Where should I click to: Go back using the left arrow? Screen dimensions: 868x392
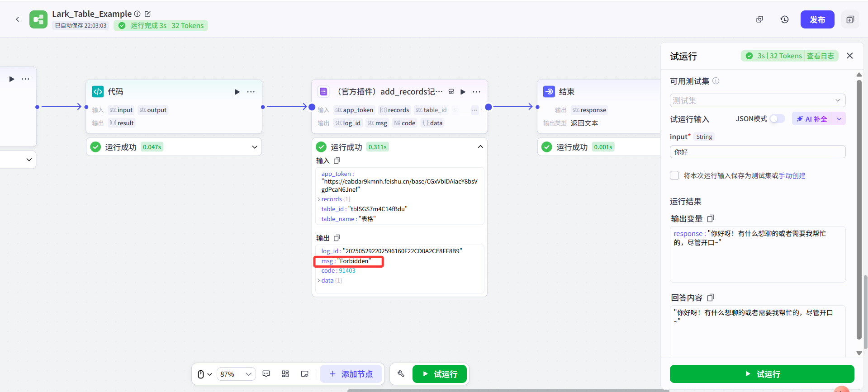(17, 19)
